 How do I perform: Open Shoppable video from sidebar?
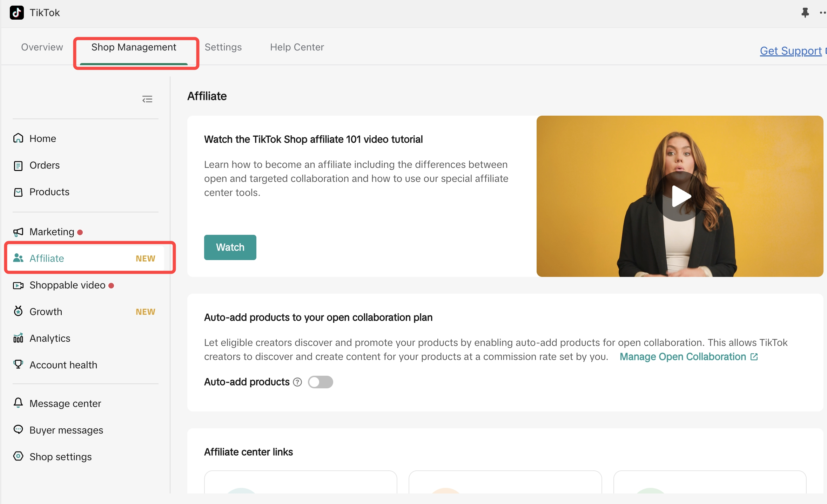point(67,285)
